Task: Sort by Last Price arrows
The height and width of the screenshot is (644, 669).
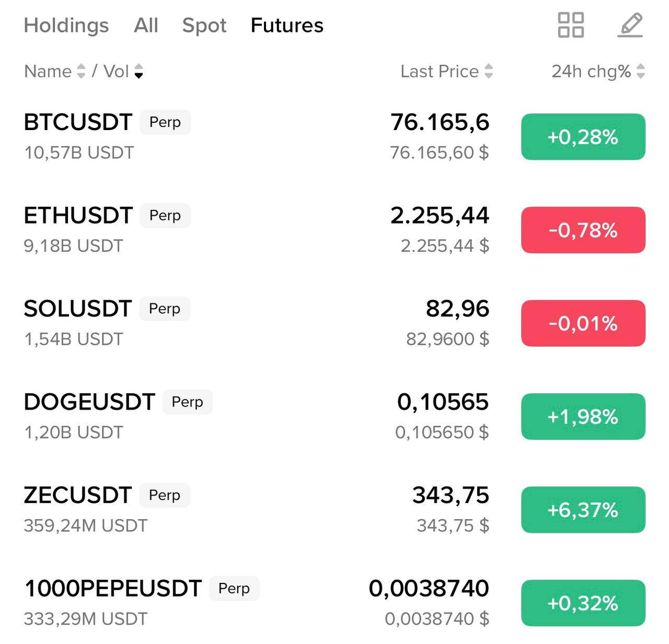Action: point(489,71)
